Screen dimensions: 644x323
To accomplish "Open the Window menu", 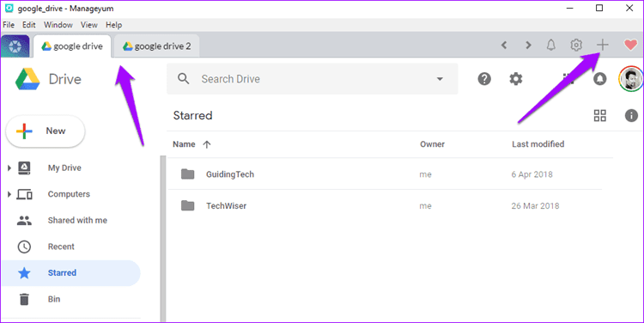I will coord(58,25).
